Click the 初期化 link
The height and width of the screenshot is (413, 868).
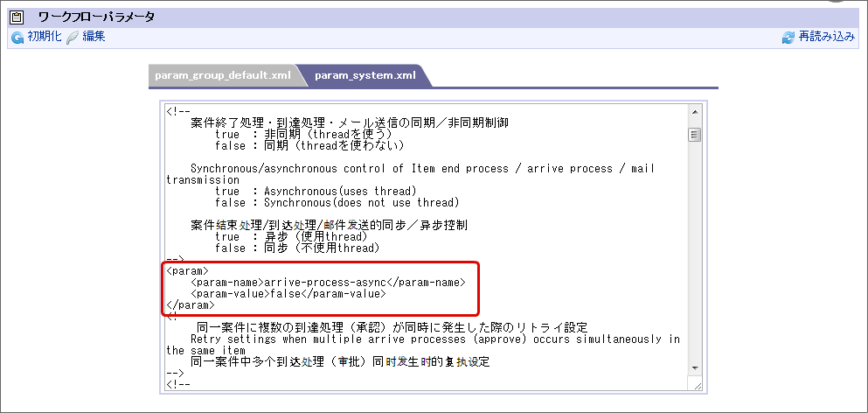45,38
